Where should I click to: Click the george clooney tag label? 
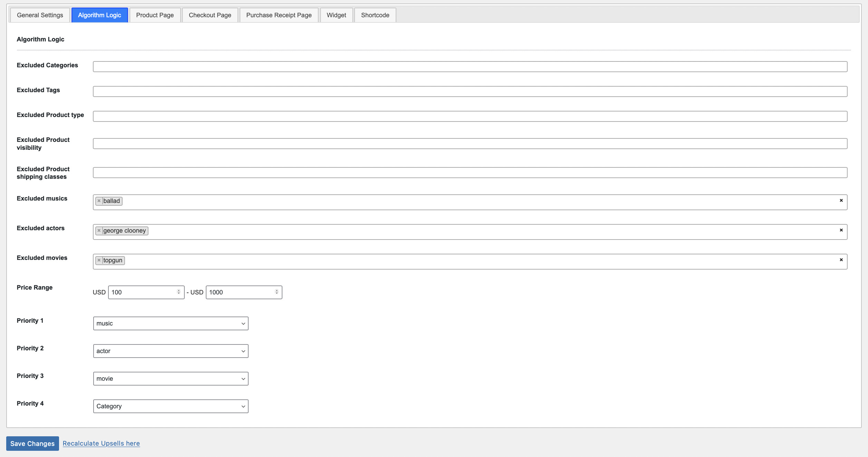125,231
